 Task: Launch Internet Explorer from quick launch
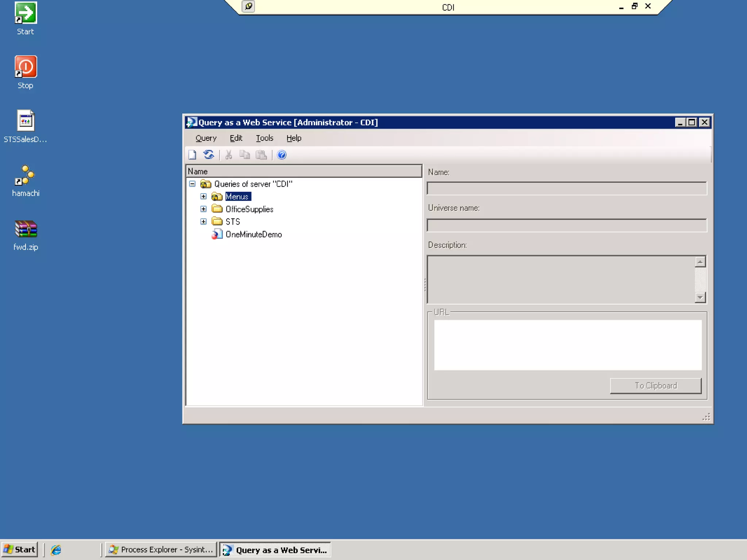[56, 550]
